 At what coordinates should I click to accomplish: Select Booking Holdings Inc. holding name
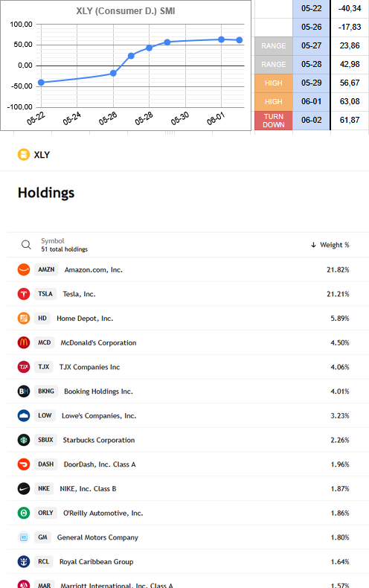click(98, 392)
